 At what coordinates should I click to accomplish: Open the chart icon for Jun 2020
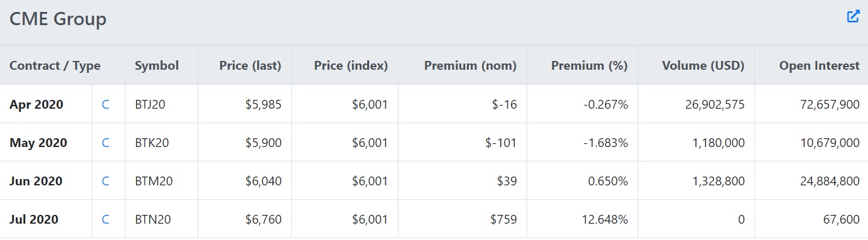[105, 182]
